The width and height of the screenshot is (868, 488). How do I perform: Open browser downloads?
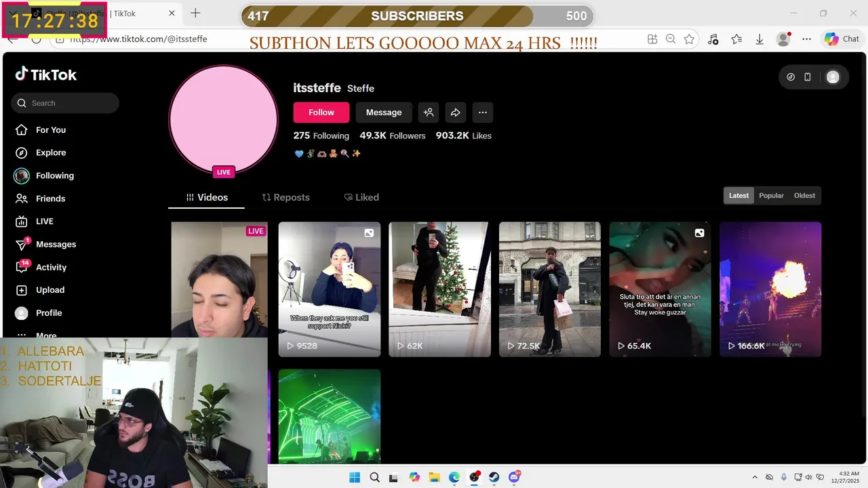click(759, 39)
